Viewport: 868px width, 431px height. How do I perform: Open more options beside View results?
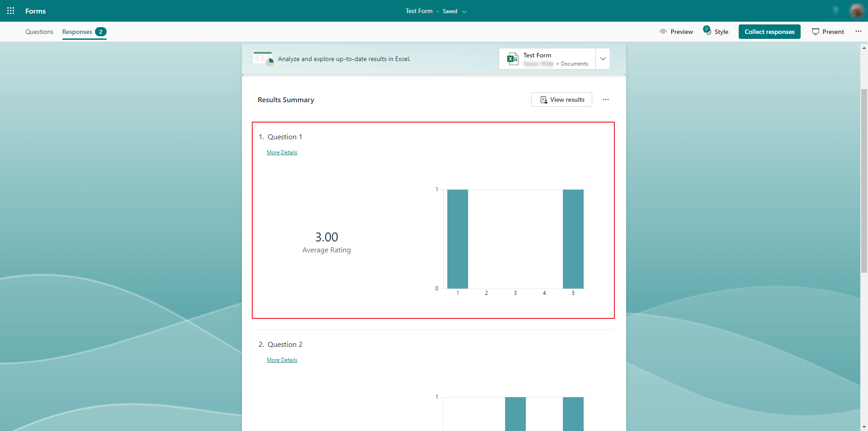click(606, 99)
